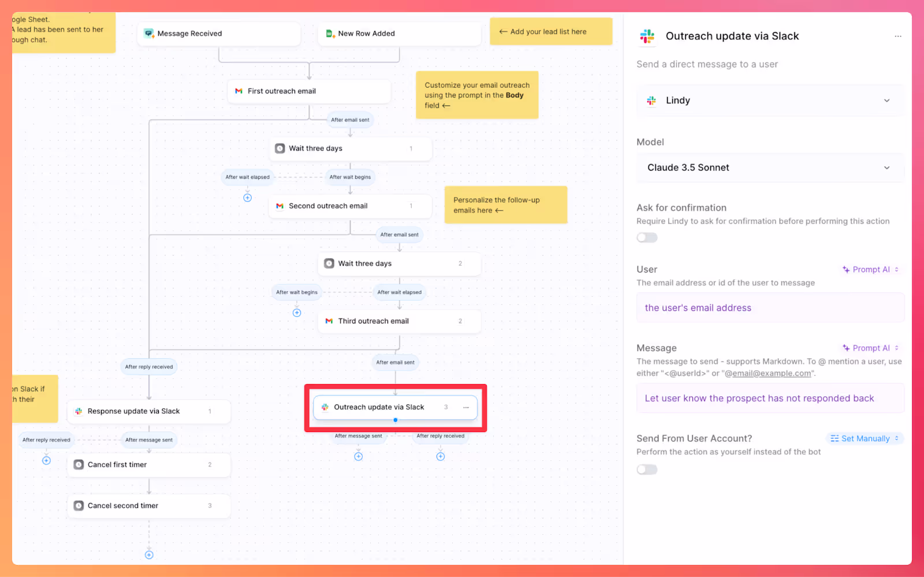The image size is (924, 577).
Task: Select the Third outreach email node
Action: point(400,321)
